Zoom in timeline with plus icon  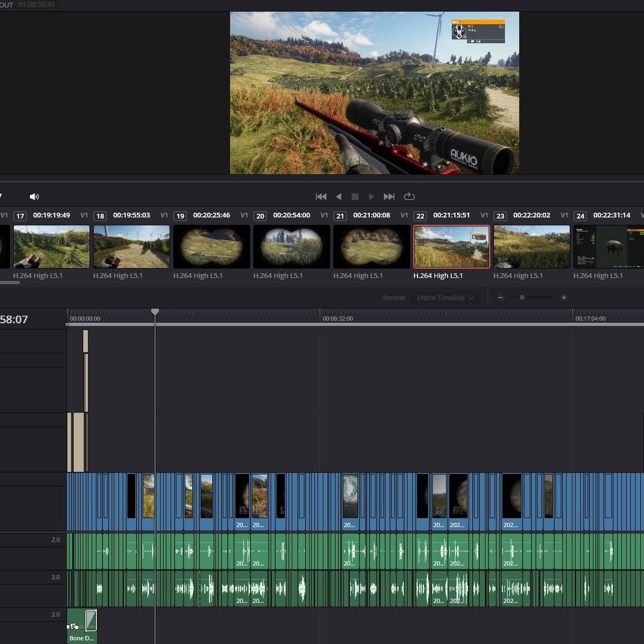click(x=564, y=298)
